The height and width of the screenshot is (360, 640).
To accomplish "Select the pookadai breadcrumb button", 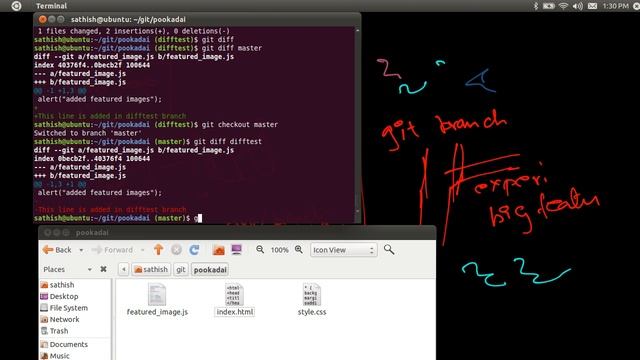I will (x=210, y=269).
